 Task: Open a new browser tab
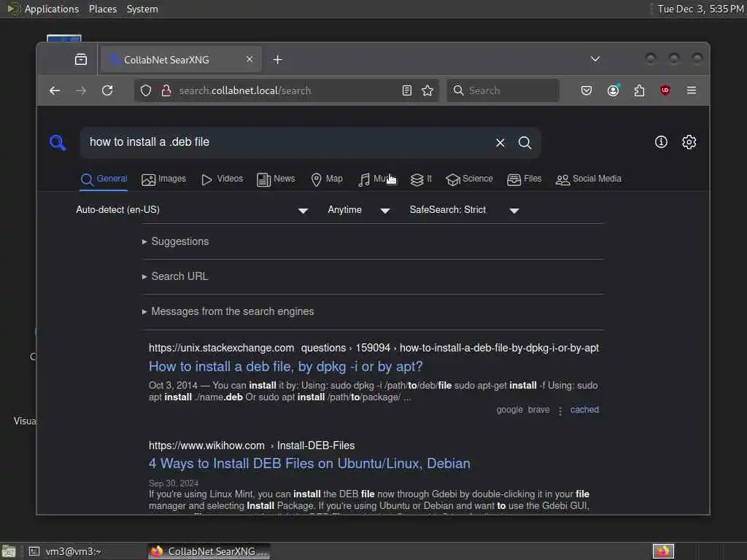point(277,60)
